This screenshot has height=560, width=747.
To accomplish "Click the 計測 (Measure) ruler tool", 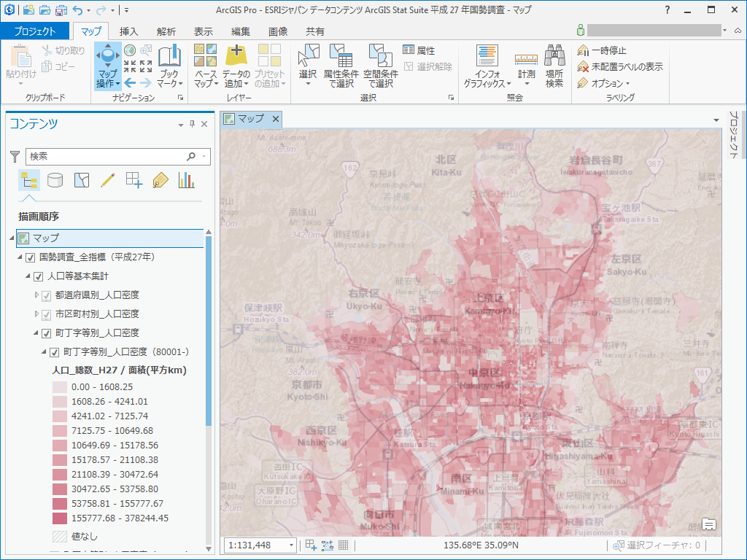I will [x=526, y=66].
